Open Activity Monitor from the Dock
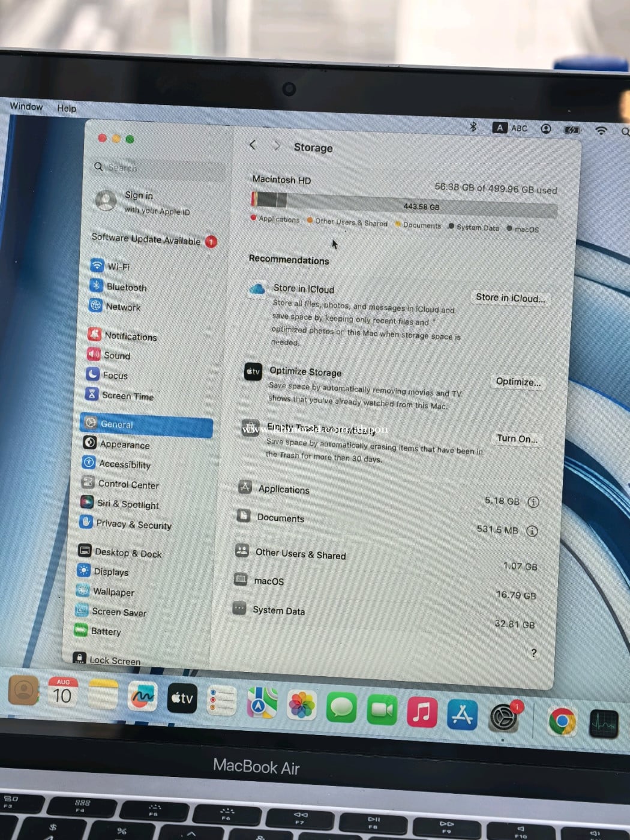Screen dimensions: 630x840 pos(604,724)
